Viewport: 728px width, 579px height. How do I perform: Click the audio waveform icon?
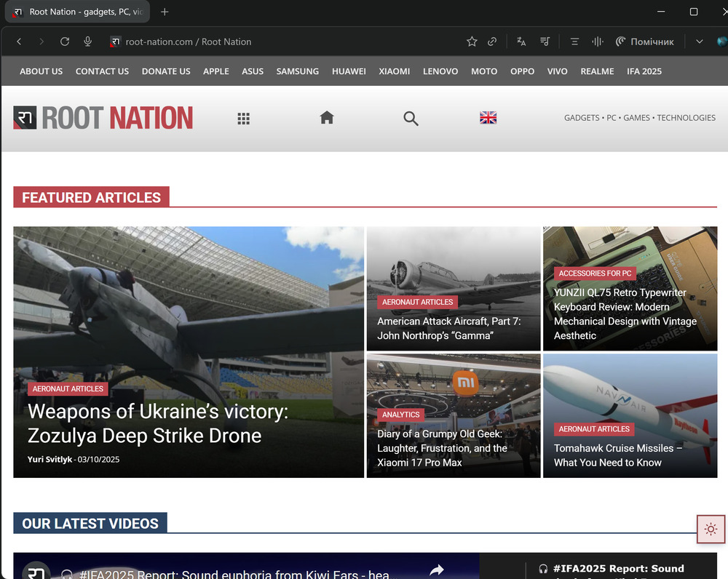tap(598, 41)
